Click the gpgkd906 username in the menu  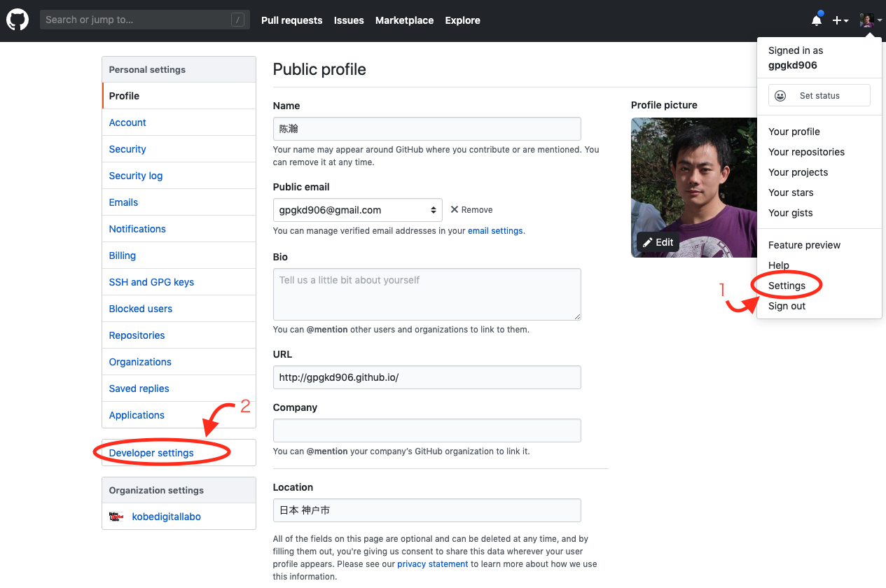click(792, 65)
